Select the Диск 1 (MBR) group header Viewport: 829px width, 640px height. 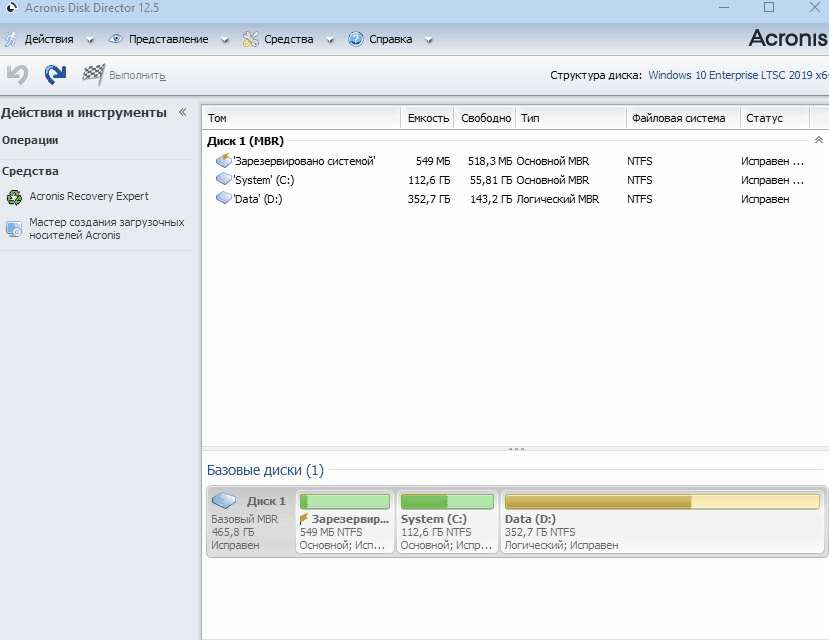click(x=245, y=141)
